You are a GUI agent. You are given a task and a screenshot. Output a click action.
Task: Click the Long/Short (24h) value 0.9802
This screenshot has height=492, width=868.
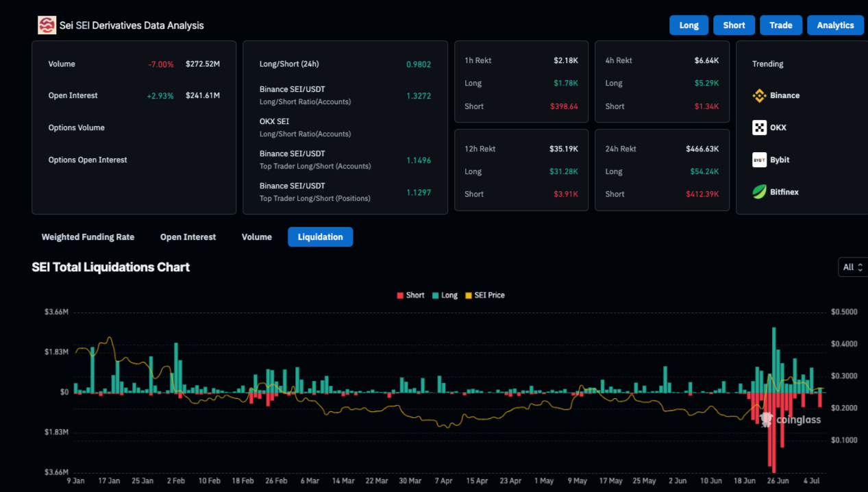[419, 64]
